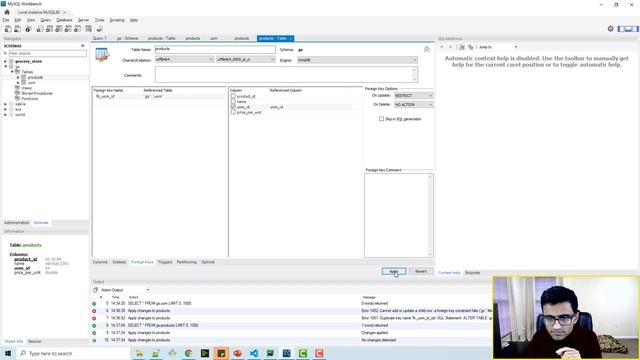Click the Apply button

tap(394, 271)
